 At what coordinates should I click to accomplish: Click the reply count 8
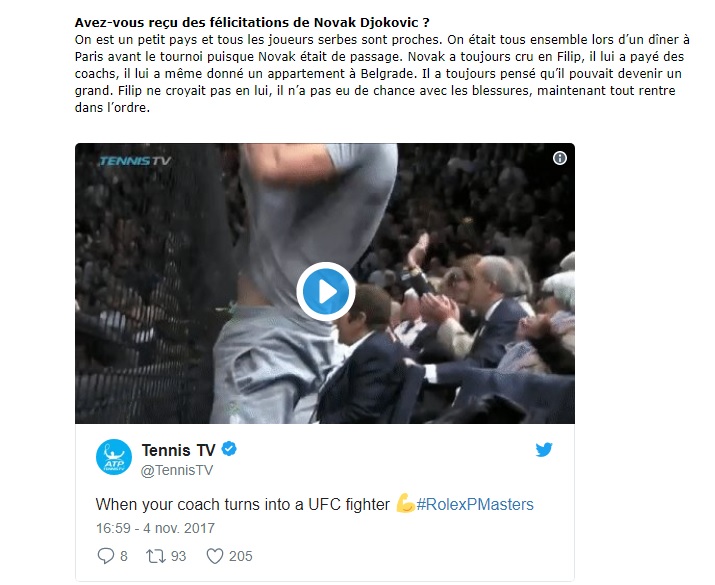(124, 556)
